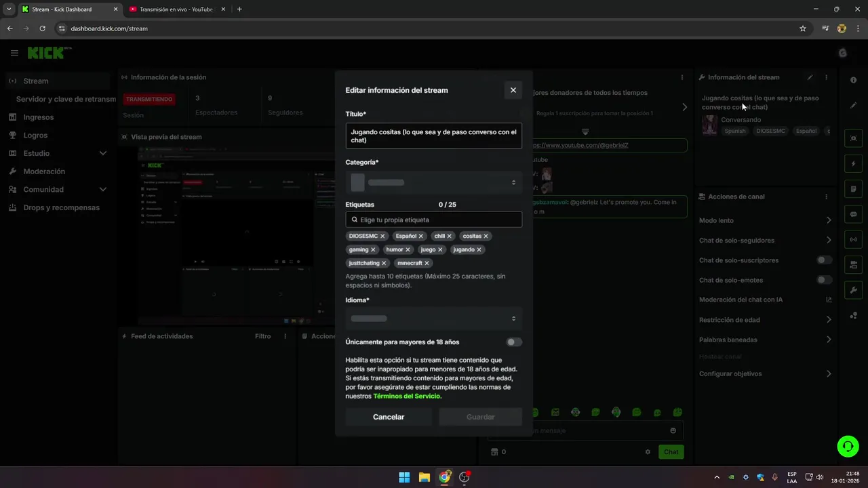Go to Stream in sidebar
The width and height of the screenshot is (868, 488).
[58, 81]
